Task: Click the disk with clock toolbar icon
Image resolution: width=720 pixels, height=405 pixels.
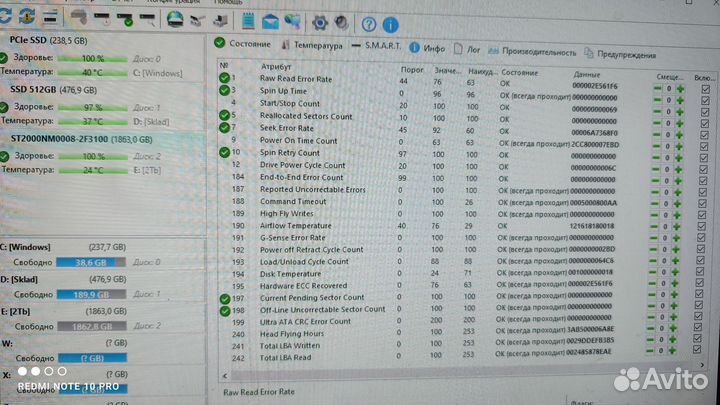Action: [101, 18]
